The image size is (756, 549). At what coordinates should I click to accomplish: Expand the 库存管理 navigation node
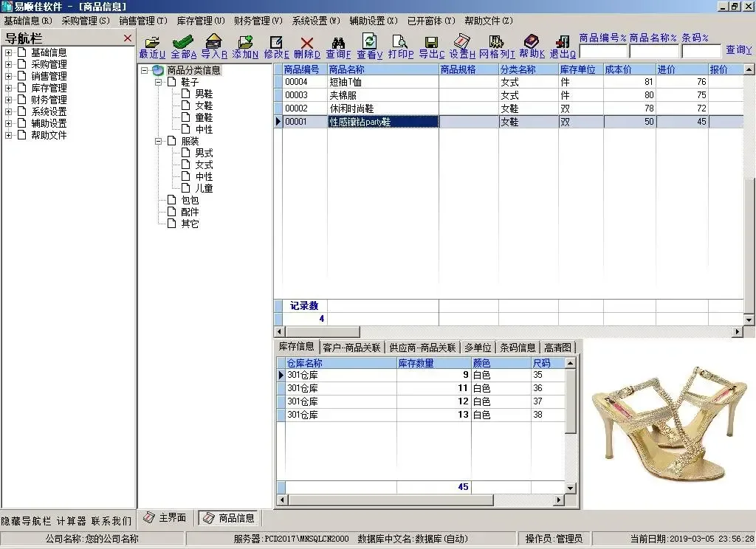(x=8, y=88)
